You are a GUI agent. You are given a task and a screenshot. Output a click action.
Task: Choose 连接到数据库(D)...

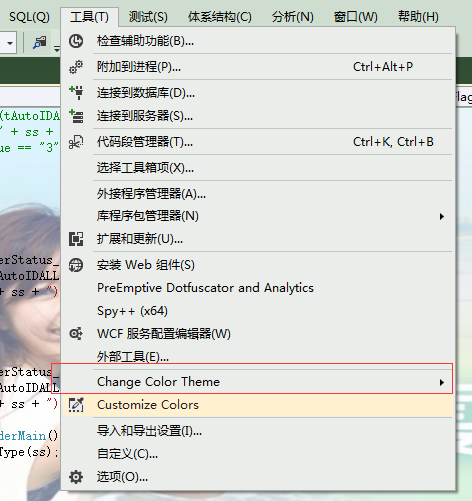coord(257,92)
